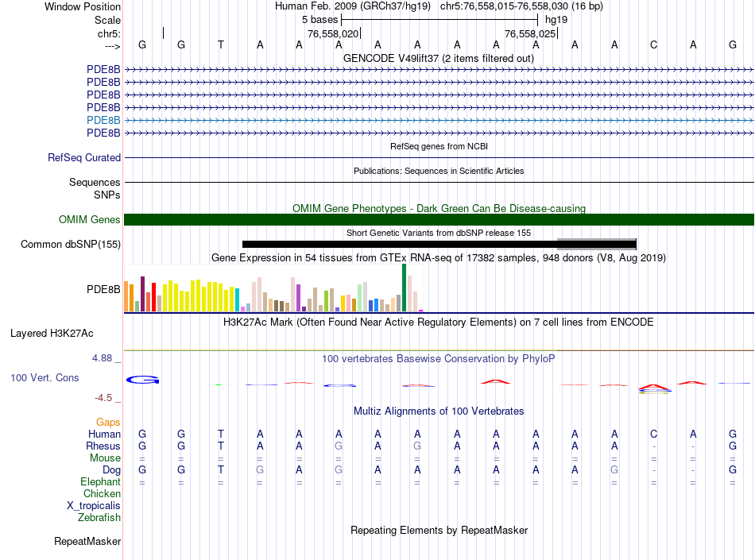Click the 76,558,020 coordinate on ruler
The width and height of the screenshot is (755, 560).
point(333,33)
